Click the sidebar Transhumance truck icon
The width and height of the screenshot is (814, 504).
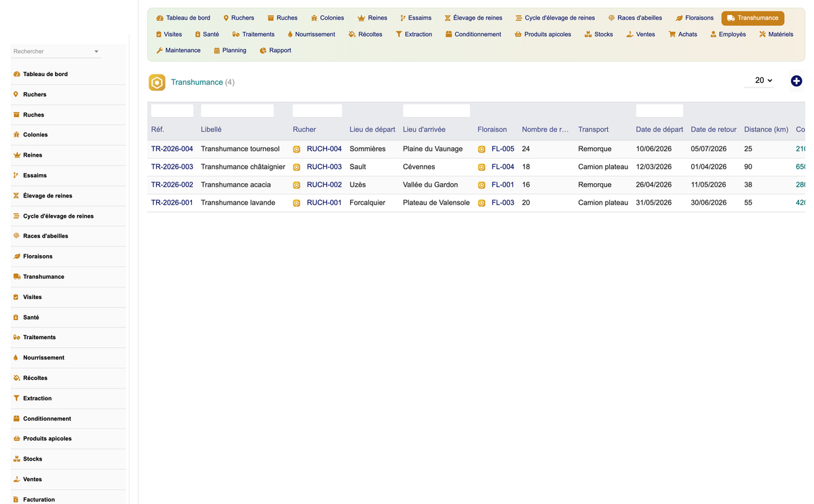[16, 277]
